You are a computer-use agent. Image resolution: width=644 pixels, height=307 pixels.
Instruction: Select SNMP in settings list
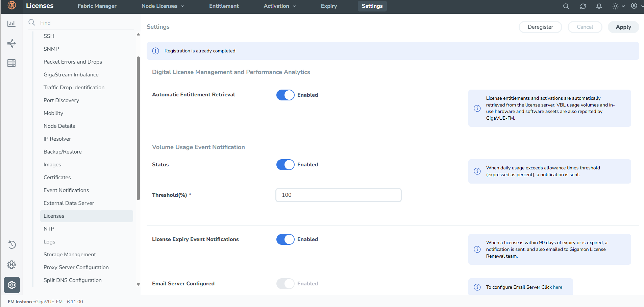pyautogui.click(x=51, y=49)
